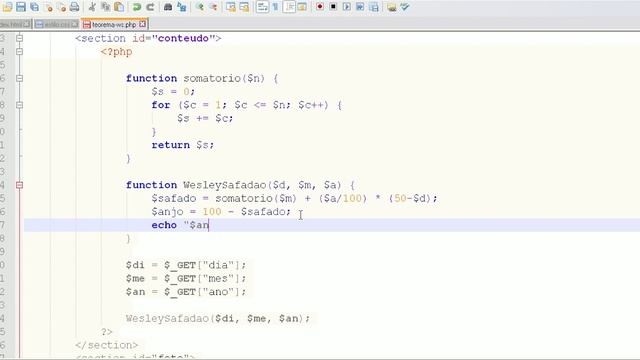The width and height of the screenshot is (640, 360).
Task: Collapse function WesleySafadao fold marker
Action: [19, 185]
